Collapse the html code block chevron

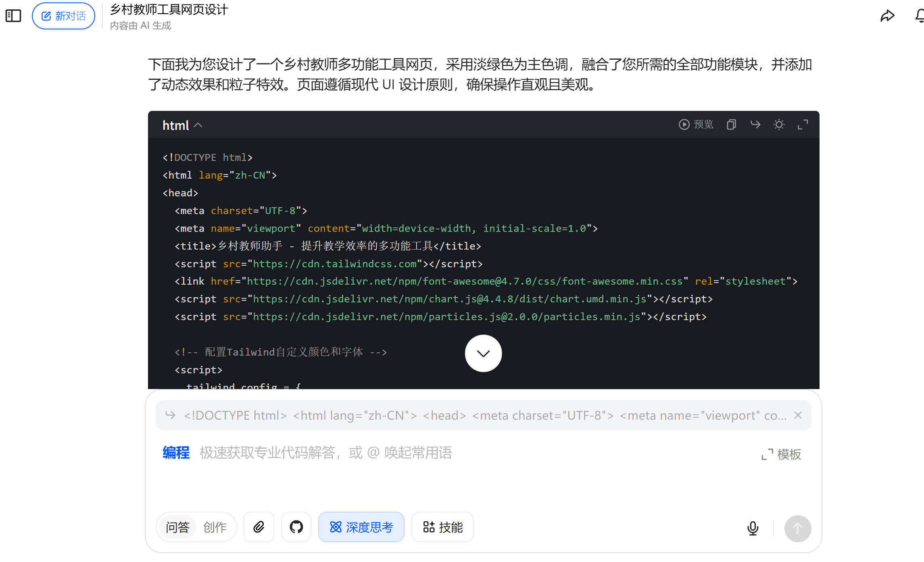198,125
